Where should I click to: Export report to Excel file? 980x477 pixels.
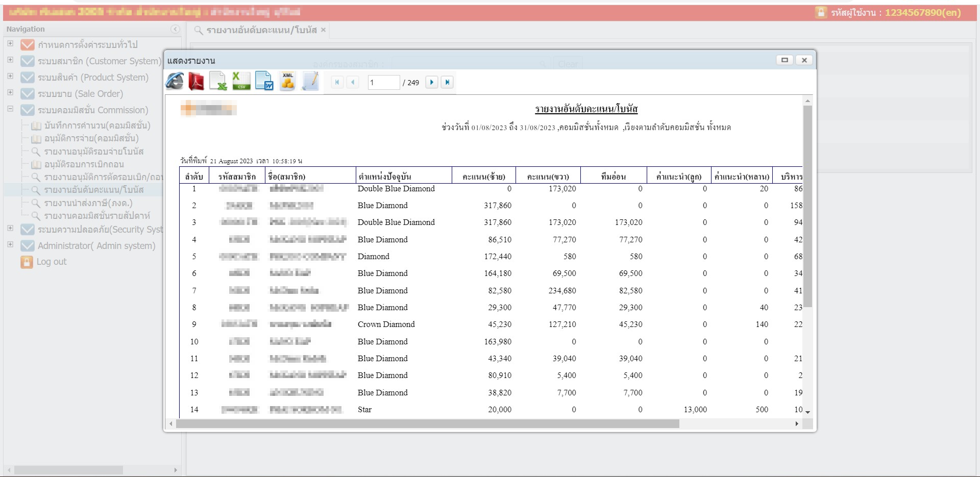(x=218, y=82)
